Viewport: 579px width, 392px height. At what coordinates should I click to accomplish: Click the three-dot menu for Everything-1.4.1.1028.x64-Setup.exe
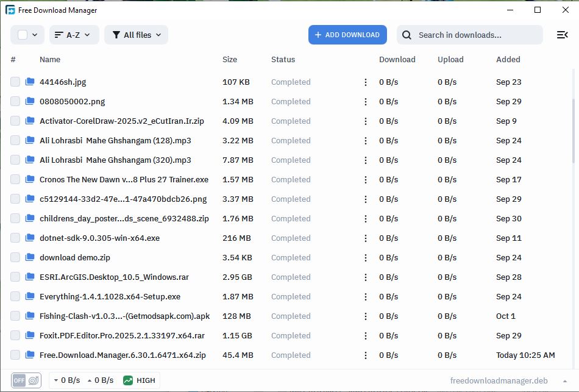(366, 297)
